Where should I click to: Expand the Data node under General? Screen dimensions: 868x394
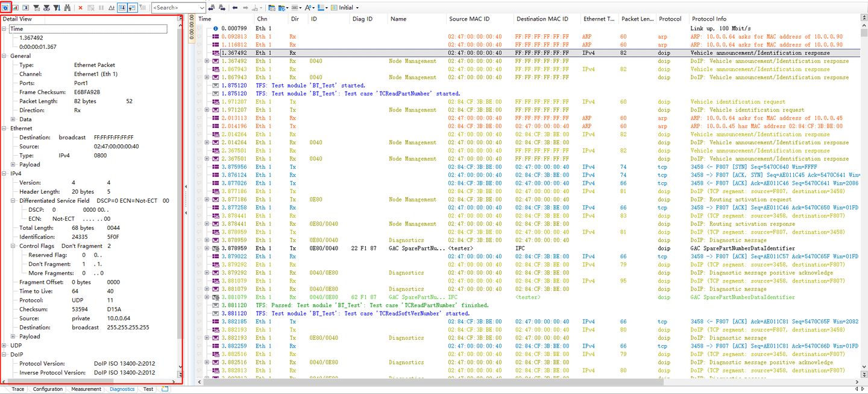coord(13,119)
